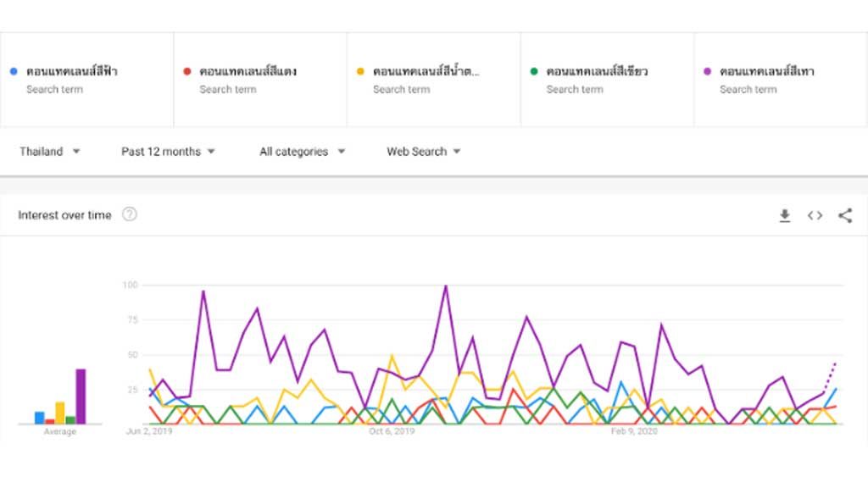Open the help icon beside Interest over time

pos(130,215)
